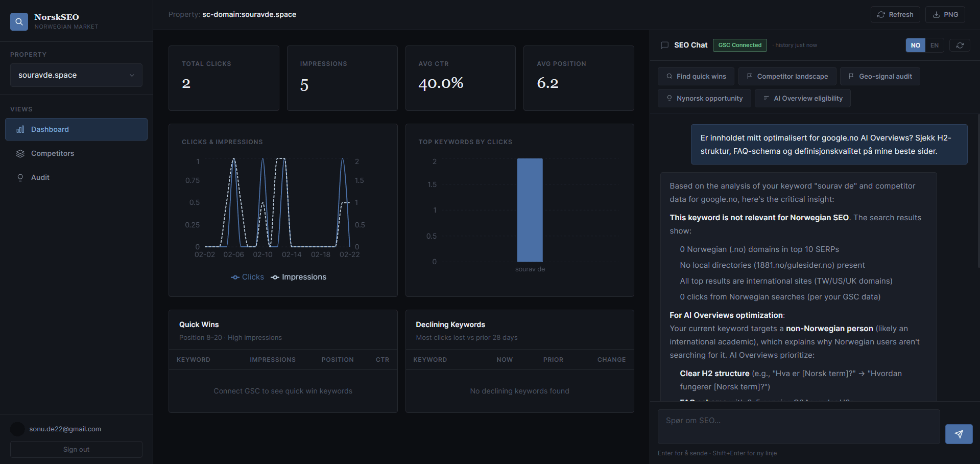Click the user avatar circle
980x464 pixels.
(x=17, y=429)
